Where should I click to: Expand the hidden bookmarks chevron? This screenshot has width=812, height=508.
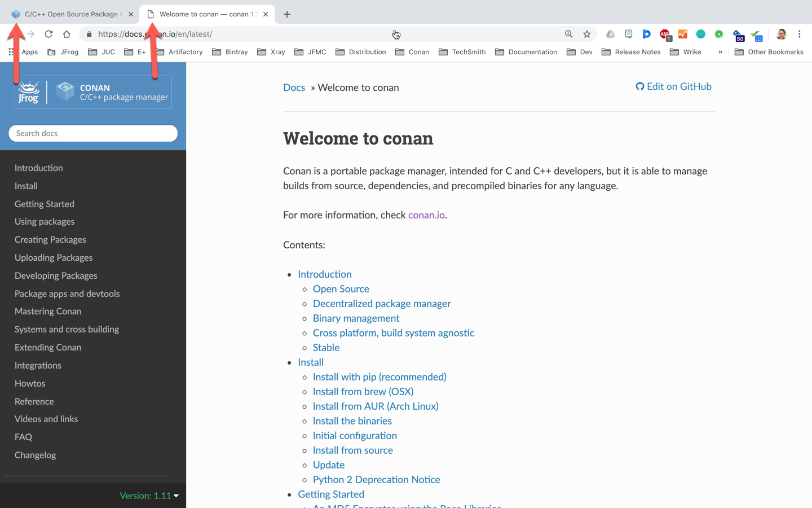click(720, 51)
